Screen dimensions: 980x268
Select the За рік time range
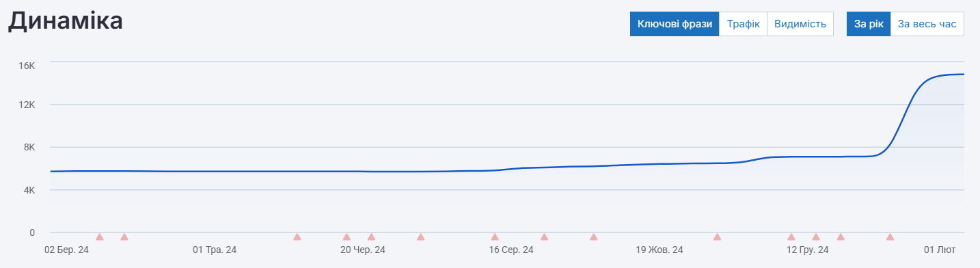[869, 24]
